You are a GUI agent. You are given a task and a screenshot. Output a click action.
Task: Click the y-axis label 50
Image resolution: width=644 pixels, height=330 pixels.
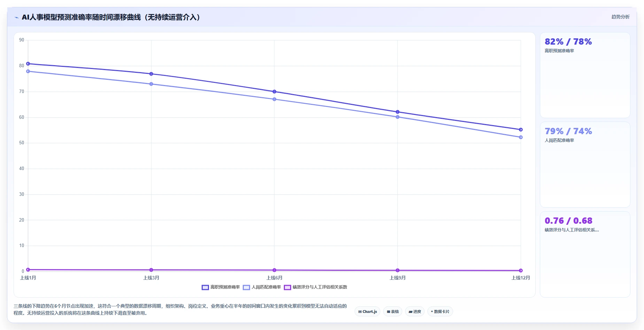(22, 143)
